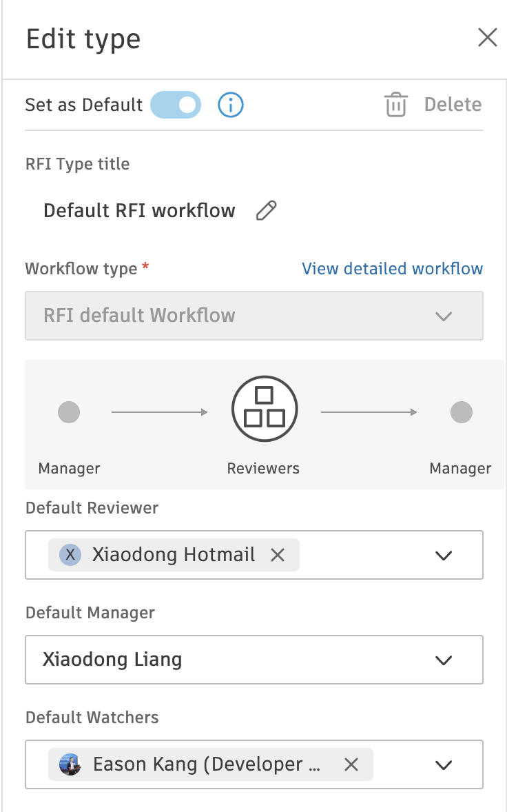Select the Edit type panel header

click(83, 39)
